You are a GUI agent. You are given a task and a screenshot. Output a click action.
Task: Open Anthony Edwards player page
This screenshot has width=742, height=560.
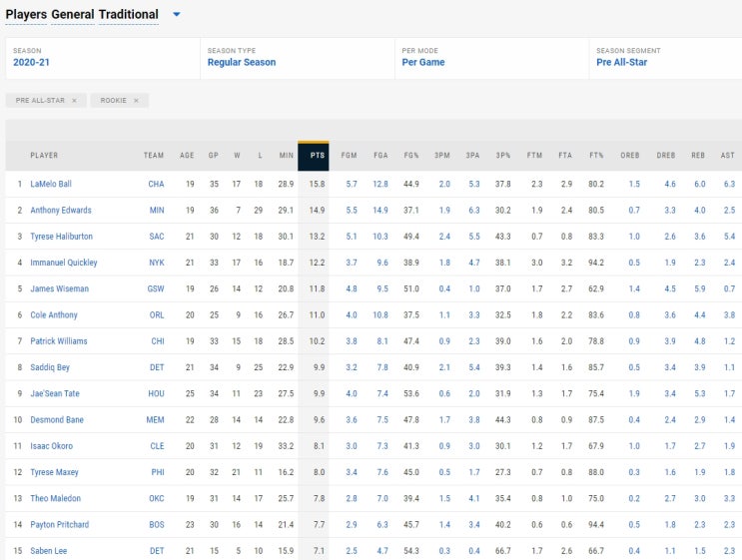click(x=61, y=210)
